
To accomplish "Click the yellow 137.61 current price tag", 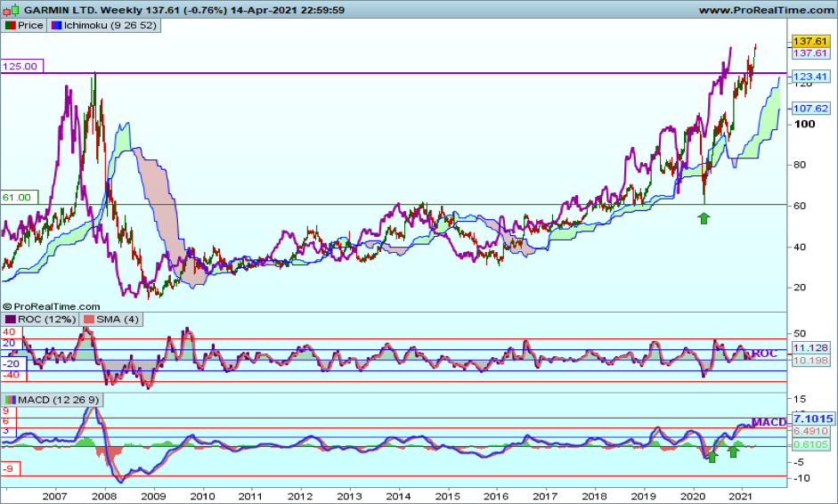I will pyautogui.click(x=810, y=41).
